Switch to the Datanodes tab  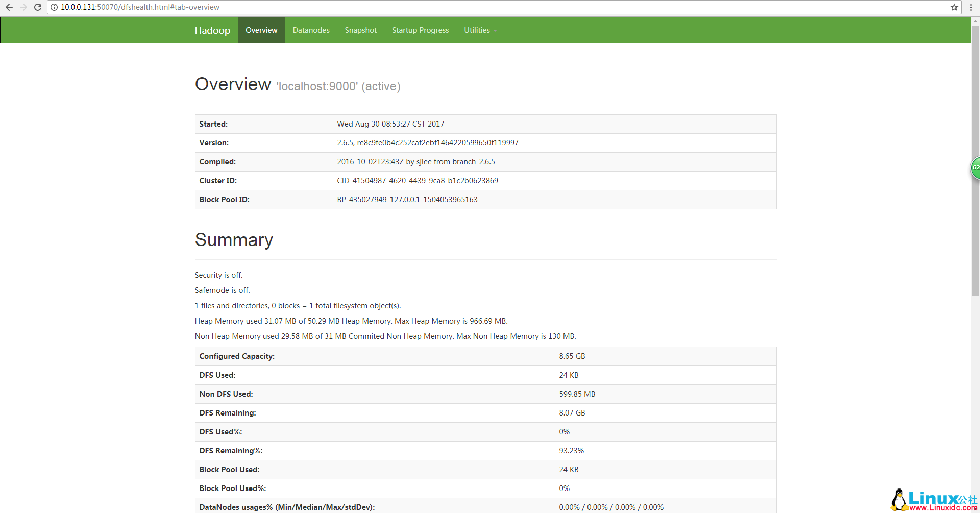(x=311, y=30)
